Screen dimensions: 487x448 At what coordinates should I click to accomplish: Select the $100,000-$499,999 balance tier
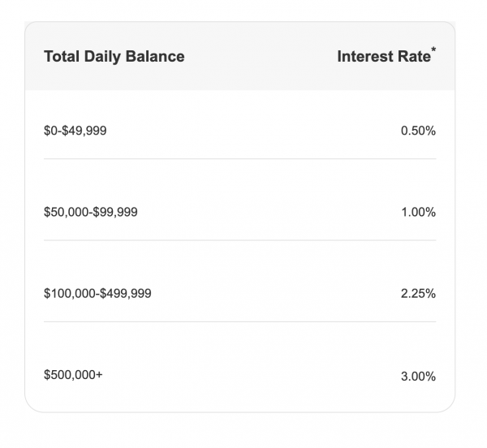97,294
